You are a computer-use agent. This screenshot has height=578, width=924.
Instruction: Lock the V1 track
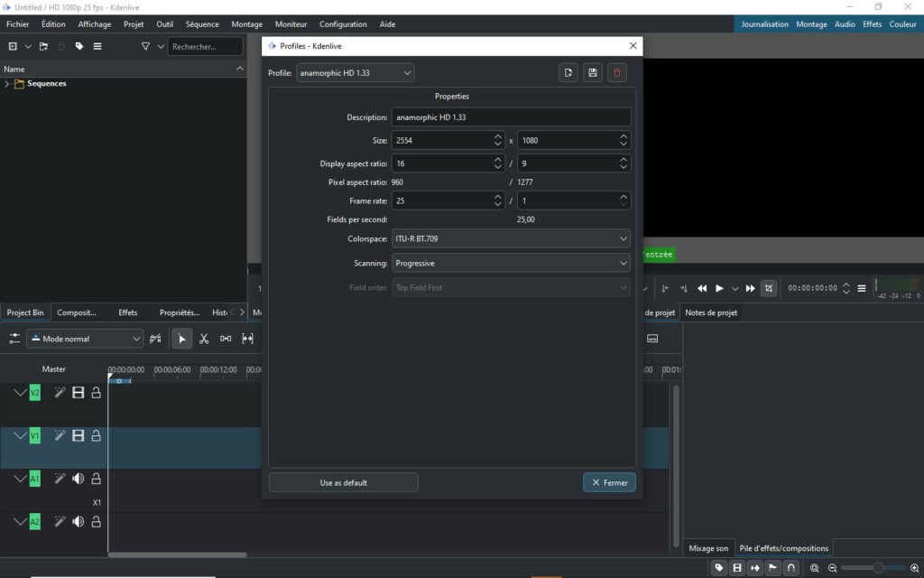click(96, 435)
